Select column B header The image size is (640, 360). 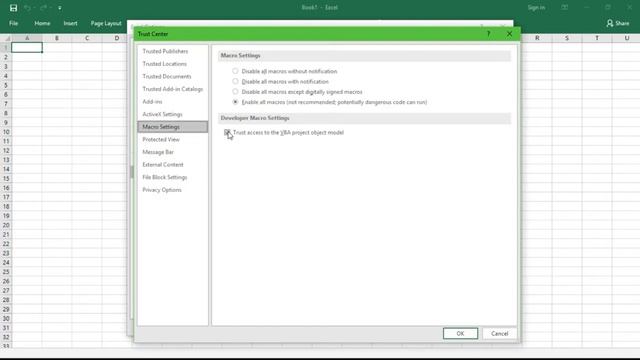(57, 38)
